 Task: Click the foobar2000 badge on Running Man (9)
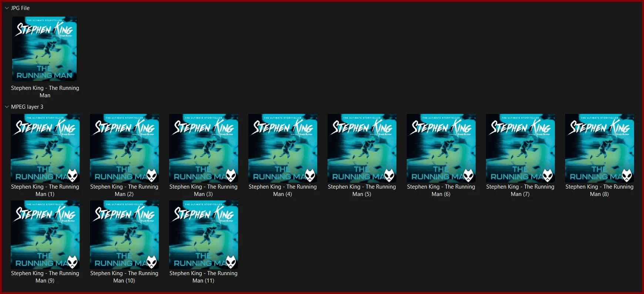pyautogui.click(x=73, y=262)
